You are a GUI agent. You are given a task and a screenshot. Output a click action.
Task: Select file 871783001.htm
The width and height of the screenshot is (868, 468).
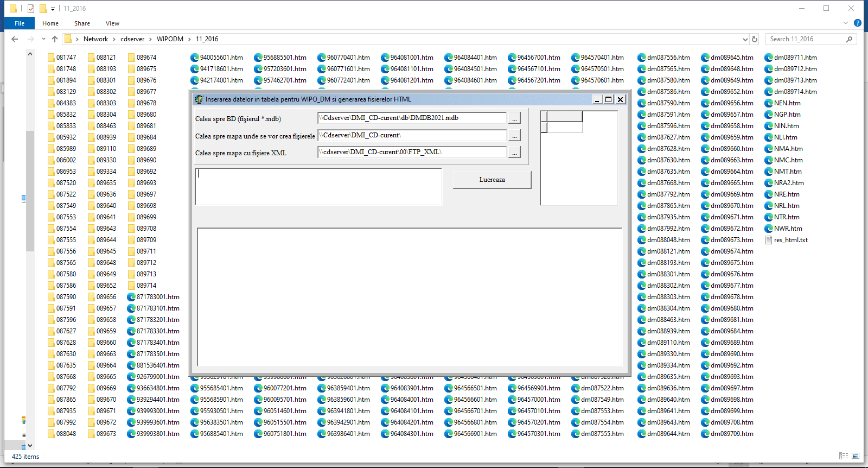153,297
